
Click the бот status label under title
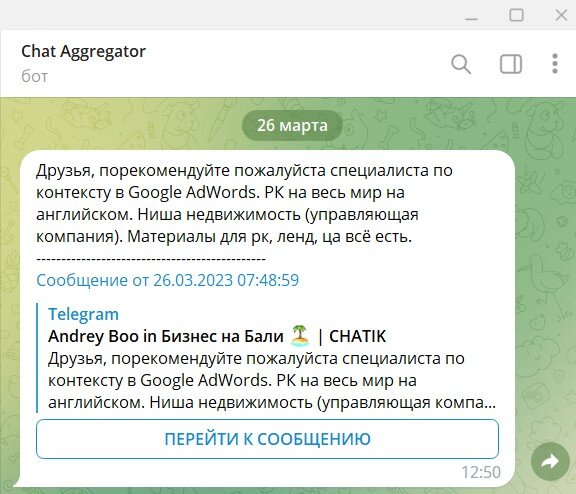point(35,76)
